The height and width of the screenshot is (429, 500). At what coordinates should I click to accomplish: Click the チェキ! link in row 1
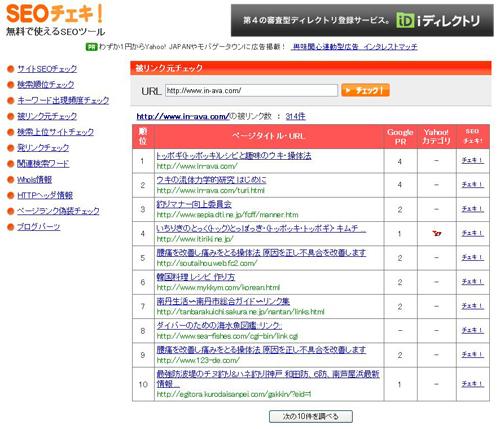coord(472,160)
